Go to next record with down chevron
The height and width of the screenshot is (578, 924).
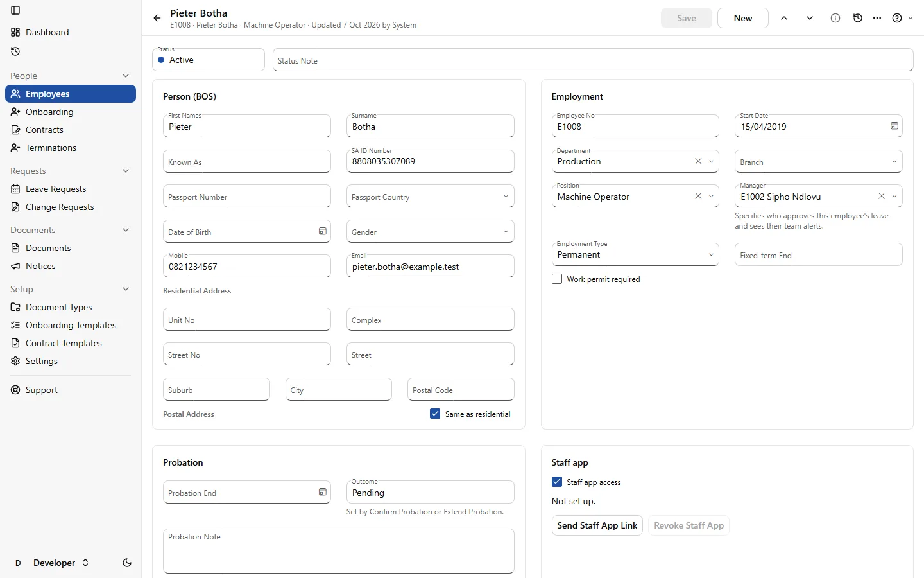click(810, 18)
